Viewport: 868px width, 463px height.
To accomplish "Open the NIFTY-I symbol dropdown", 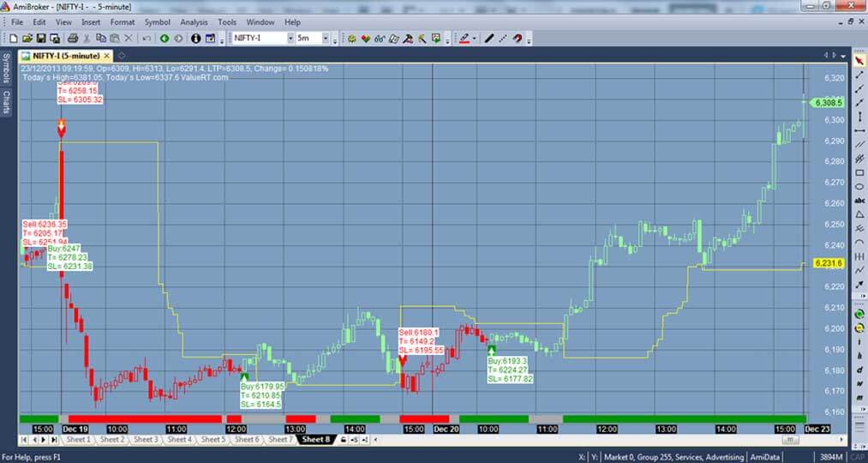I will coord(290,39).
